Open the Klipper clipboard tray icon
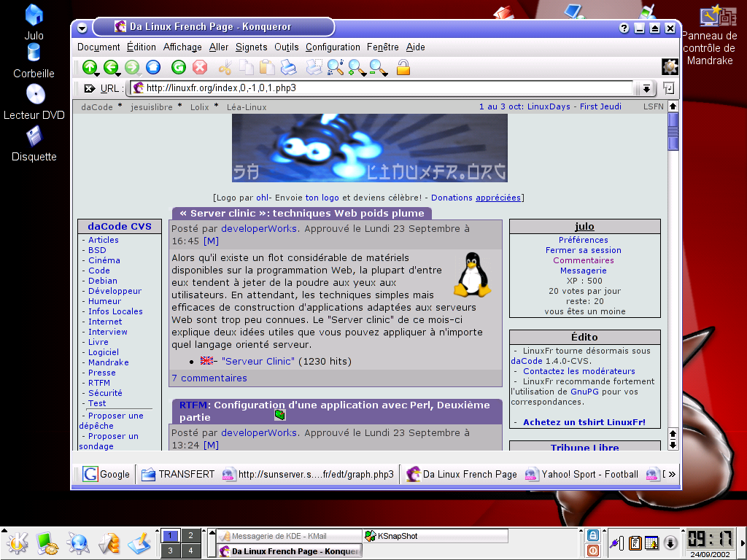 click(635, 542)
